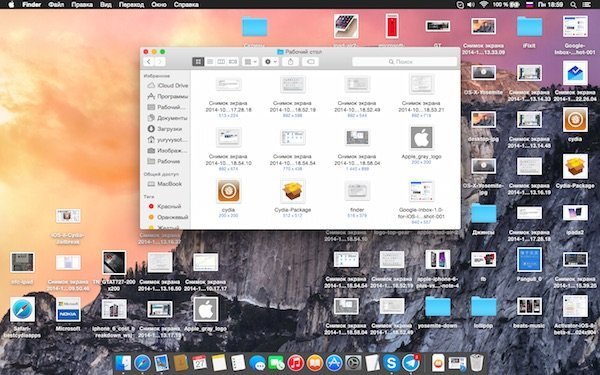The height and width of the screenshot is (375, 600).
Task: Select the Microsoft Nokia image on desktop
Action: (68, 310)
